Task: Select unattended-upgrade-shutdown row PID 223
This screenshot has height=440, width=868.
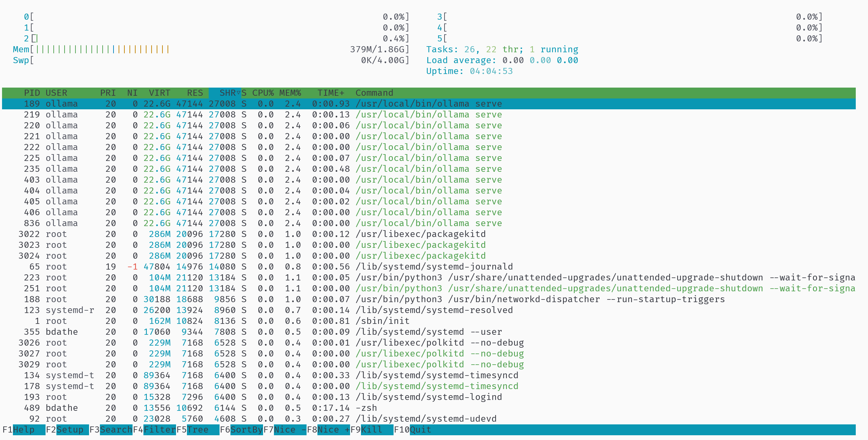Action: point(429,277)
